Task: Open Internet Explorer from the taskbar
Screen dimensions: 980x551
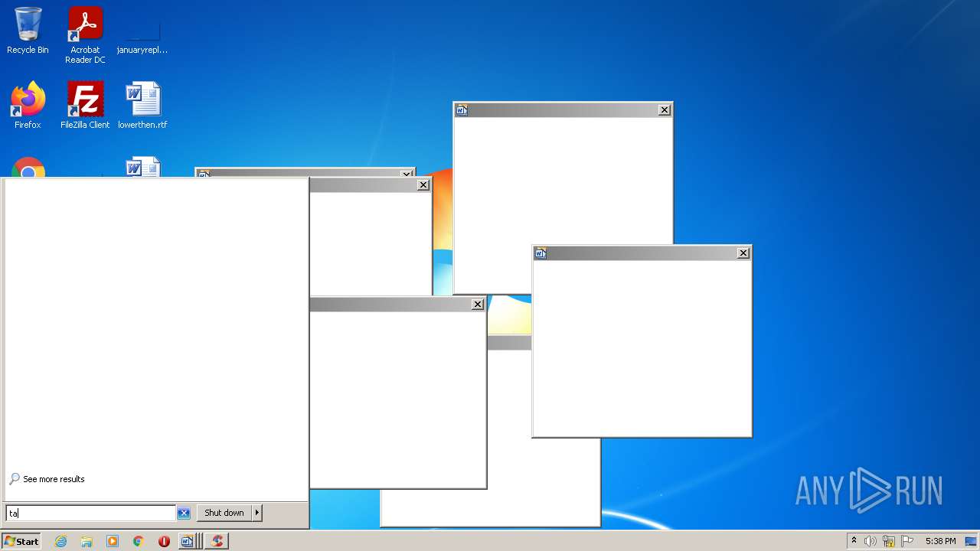Action: point(61,541)
